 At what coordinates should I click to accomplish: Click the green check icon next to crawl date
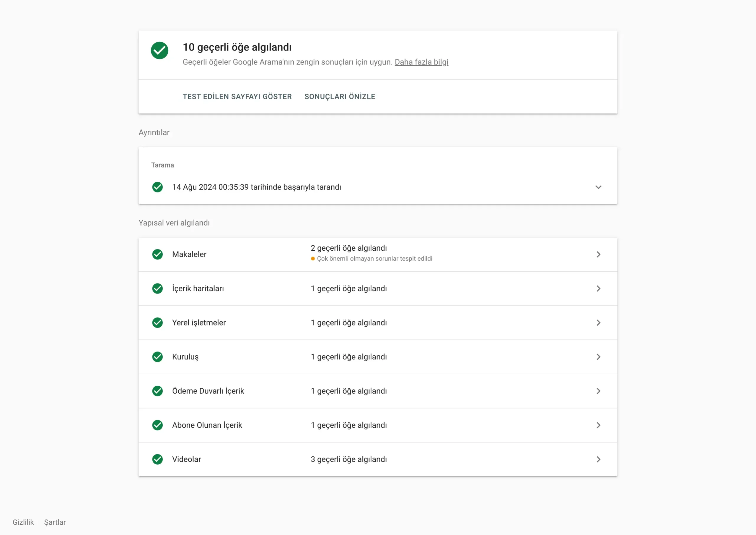coord(157,187)
